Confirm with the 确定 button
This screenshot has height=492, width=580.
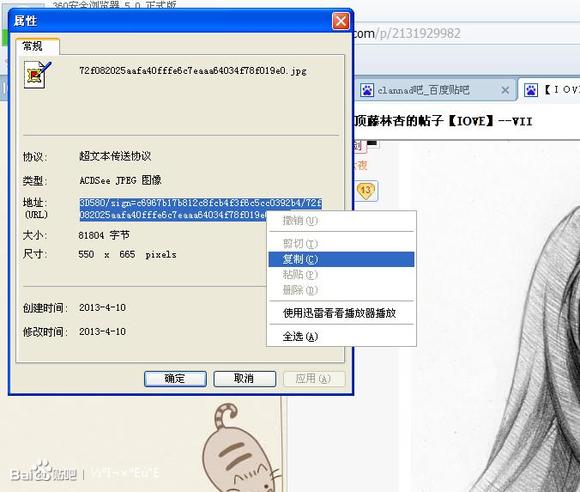[x=175, y=379]
